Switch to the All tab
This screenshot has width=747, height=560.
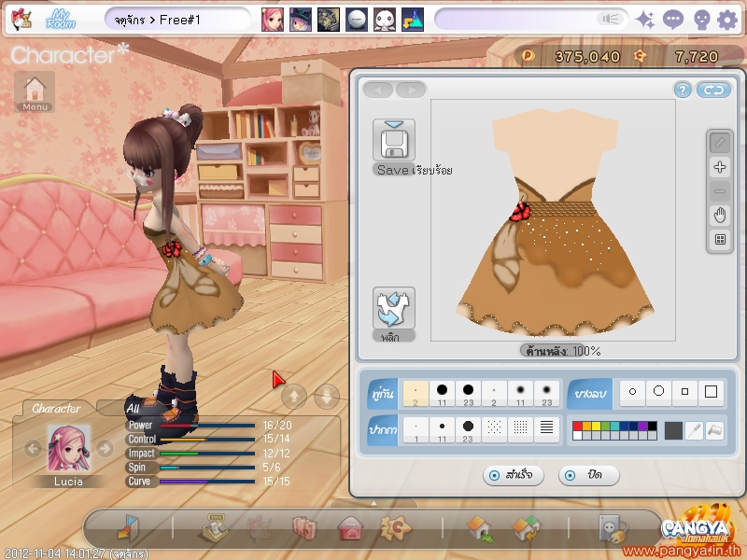tap(133, 408)
